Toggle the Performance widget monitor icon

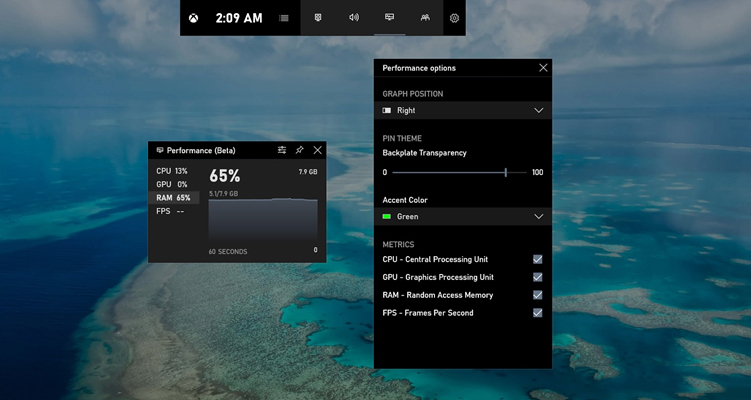tap(389, 18)
